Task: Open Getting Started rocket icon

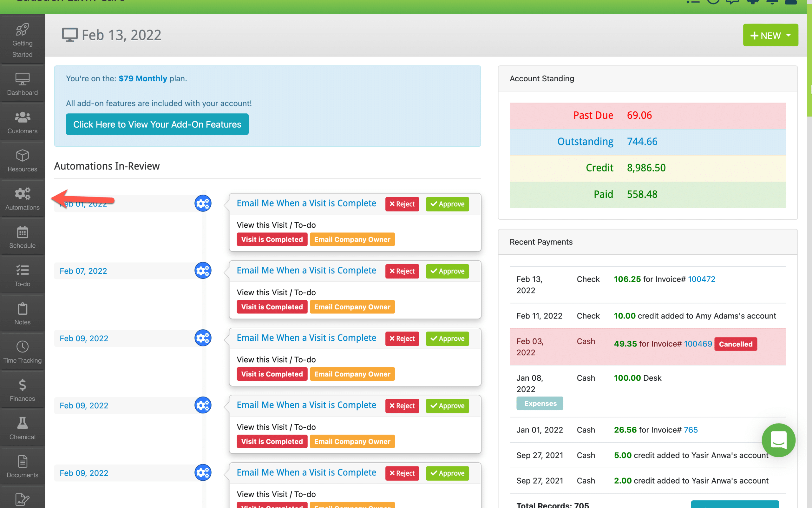Action: tap(23, 30)
